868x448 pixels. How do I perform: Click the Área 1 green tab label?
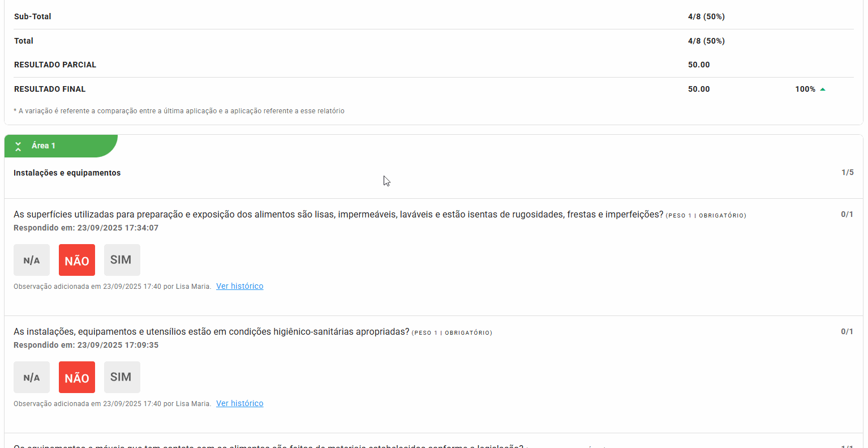pos(44,146)
